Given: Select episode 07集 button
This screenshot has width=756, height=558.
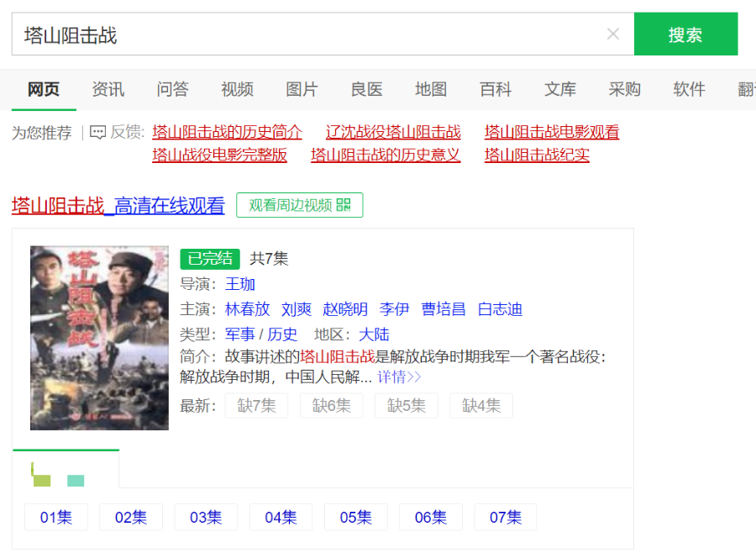Looking at the screenshot, I should 506,518.
